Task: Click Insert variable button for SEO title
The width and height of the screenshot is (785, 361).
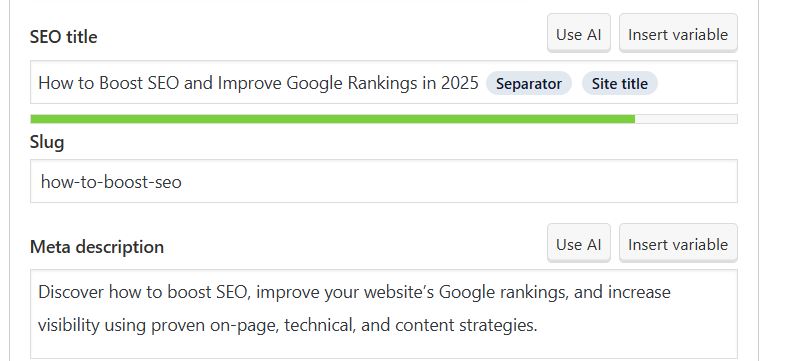Action: pos(678,33)
